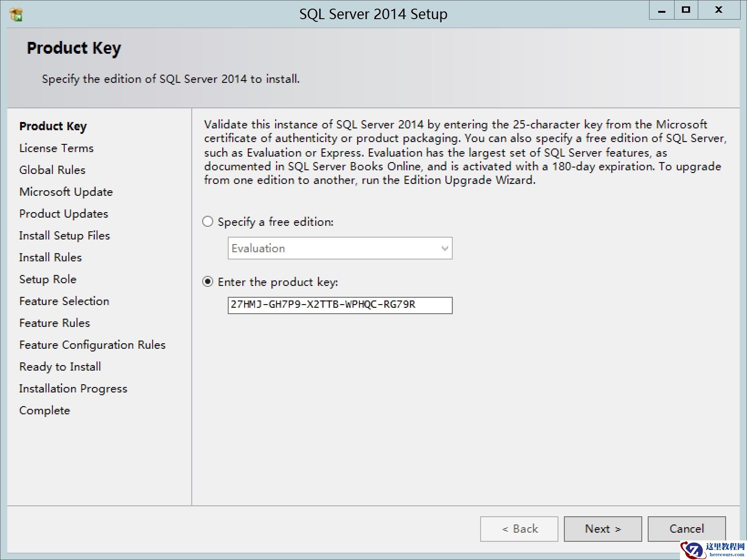Select the Install Setup Files step
This screenshot has width=747, height=560.
point(64,235)
